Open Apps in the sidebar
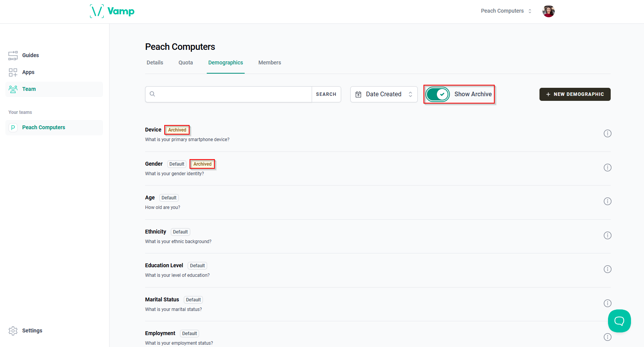Viewport: 644px width, 347px height. point(54,72)
